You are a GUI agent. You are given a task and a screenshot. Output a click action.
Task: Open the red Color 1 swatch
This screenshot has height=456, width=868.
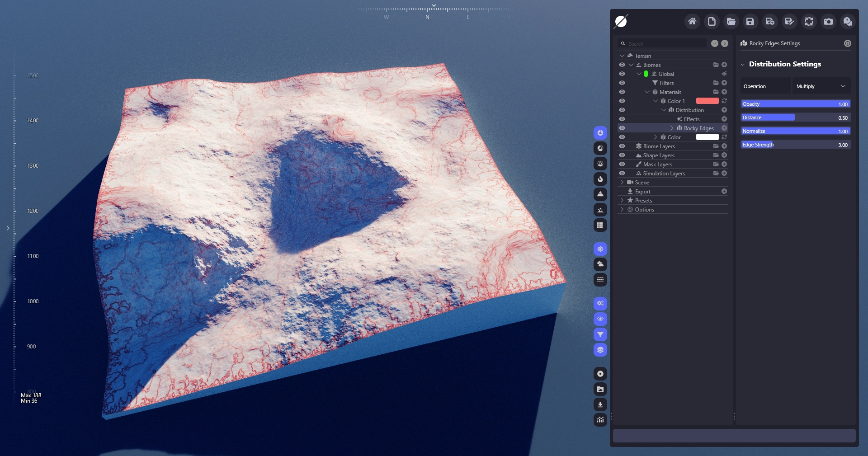point(707,101)
